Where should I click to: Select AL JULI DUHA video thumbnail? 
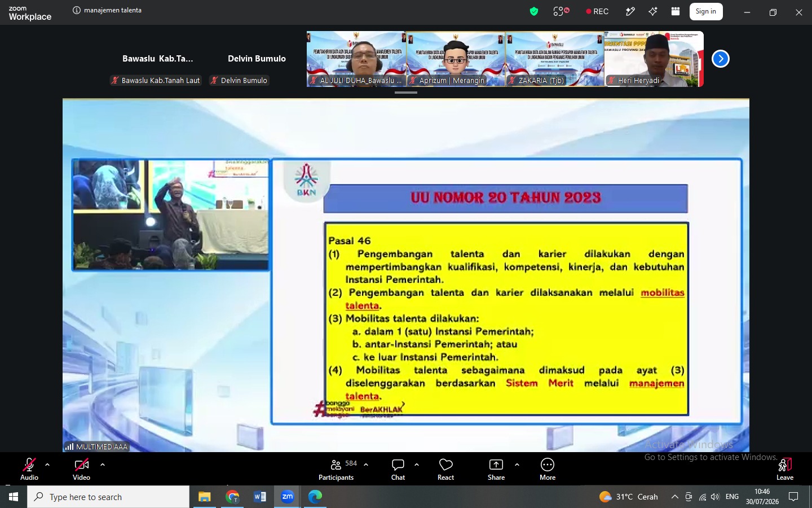click(356, 59)
